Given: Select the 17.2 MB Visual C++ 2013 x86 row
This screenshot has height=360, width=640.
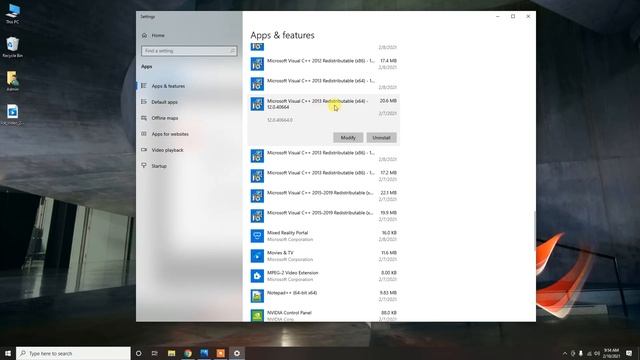Looking at the screenshot, I should point(324,176).
